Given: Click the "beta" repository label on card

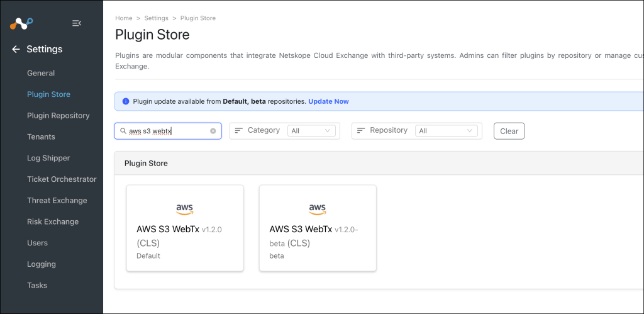Looking at the screenshot, I should (x=277, y=256).
